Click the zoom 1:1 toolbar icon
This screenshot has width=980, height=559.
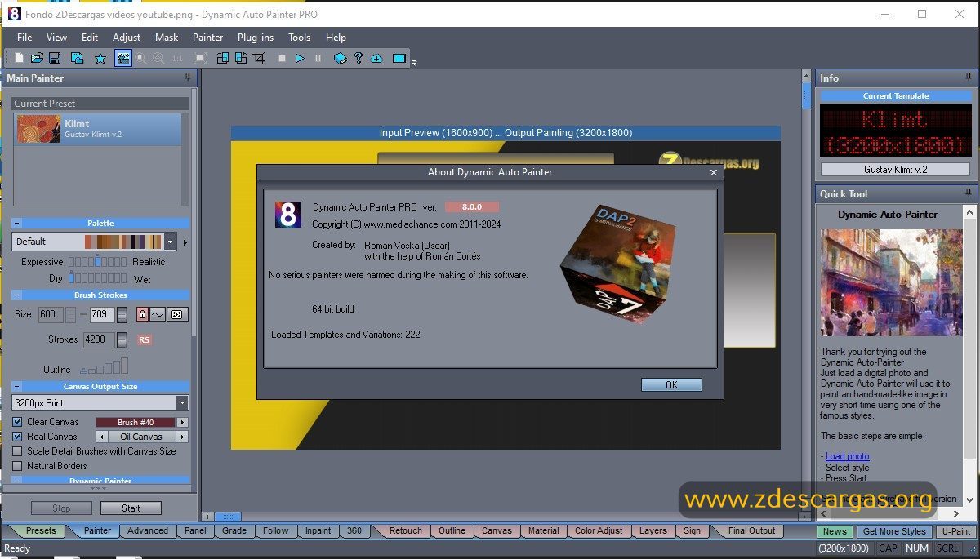click(x=177, y=59)
